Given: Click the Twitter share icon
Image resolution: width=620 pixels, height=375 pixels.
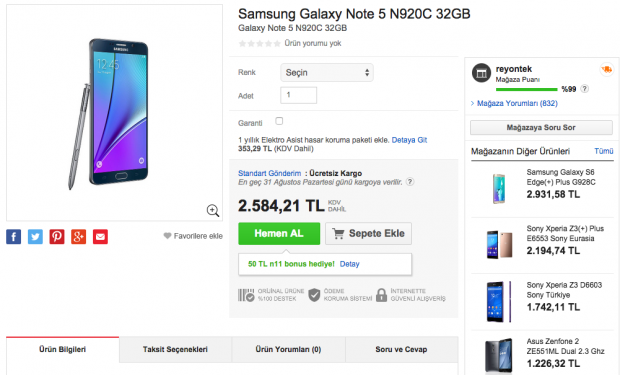Looking at the screenshot, I should (x=35, y=237).
